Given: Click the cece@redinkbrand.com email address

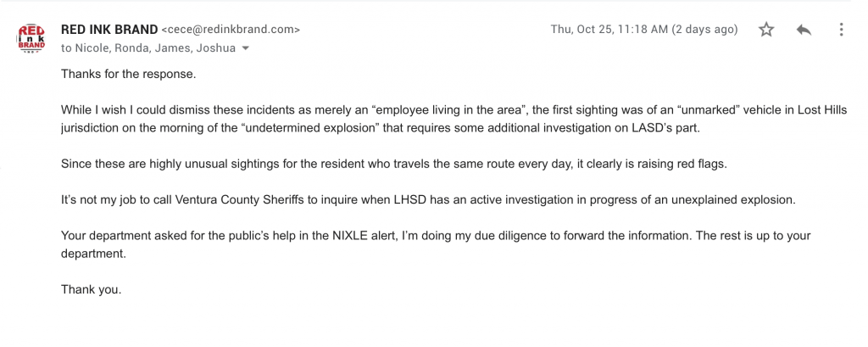Looking at the screenshot, I should pos(231,30).
